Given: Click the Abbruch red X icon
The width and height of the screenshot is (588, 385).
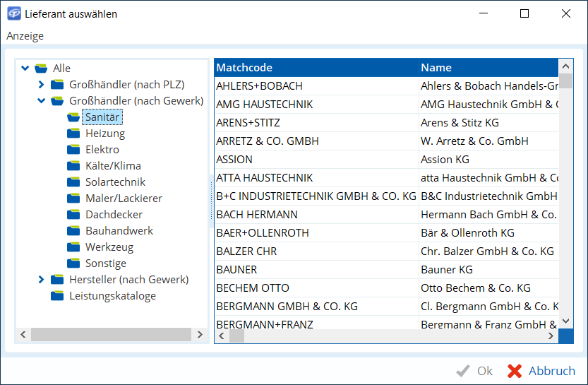Looking at the screenshot, I should point(515,371).
